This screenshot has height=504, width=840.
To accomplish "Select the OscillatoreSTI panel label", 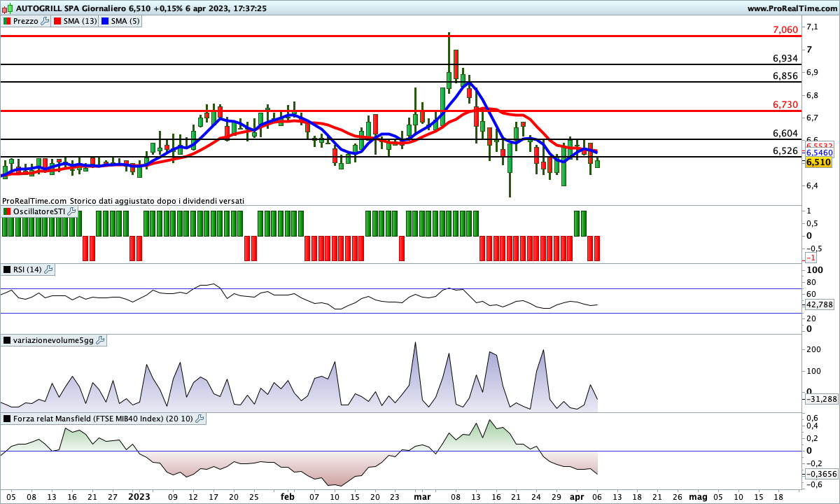I will coord(40,211).
